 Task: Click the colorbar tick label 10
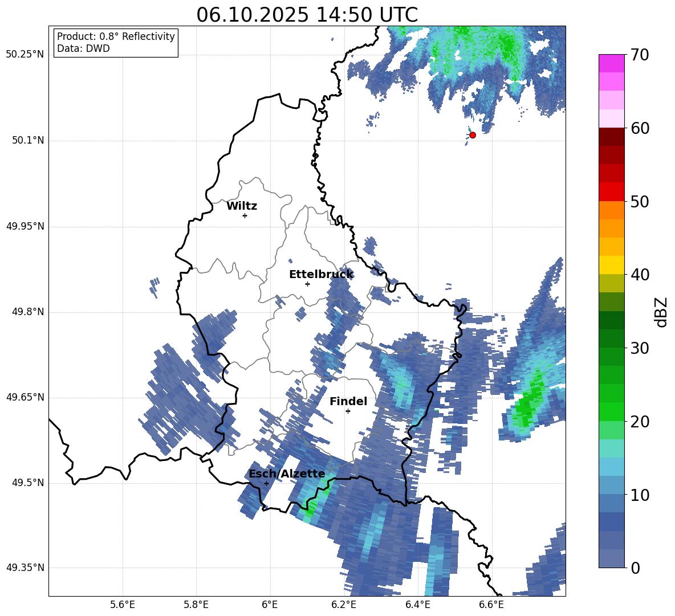[640, 495]
